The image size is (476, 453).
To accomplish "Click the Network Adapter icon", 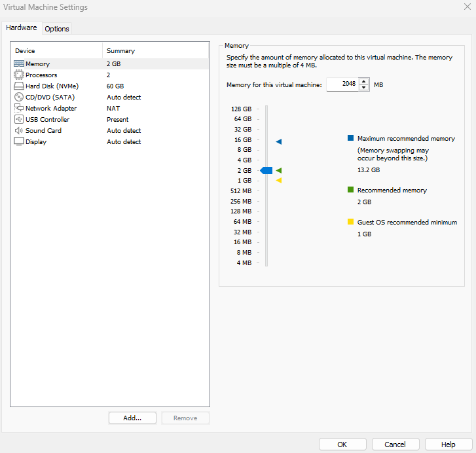I will 19,108.
